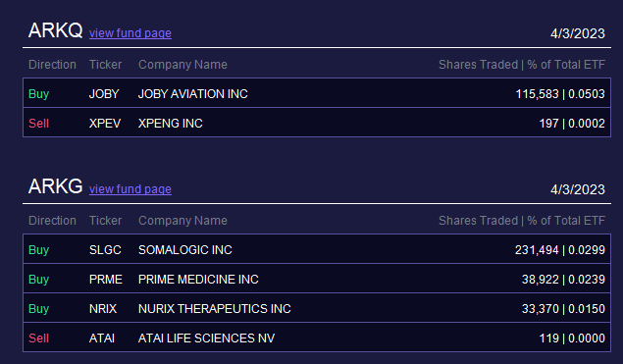Select NURIX THERAPEUTICS INC company name
Screen dimensions: 623x364
[x=215, y=308]
